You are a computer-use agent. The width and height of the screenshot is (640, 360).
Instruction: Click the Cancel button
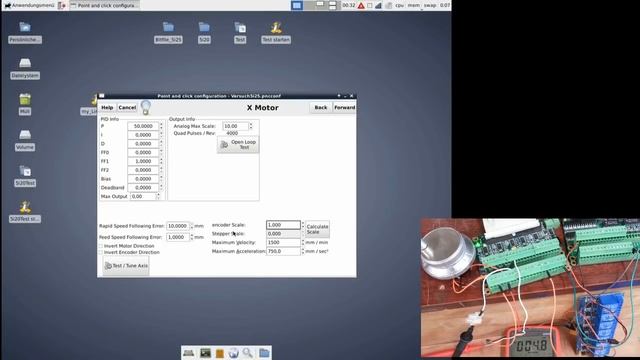point(127,107)
